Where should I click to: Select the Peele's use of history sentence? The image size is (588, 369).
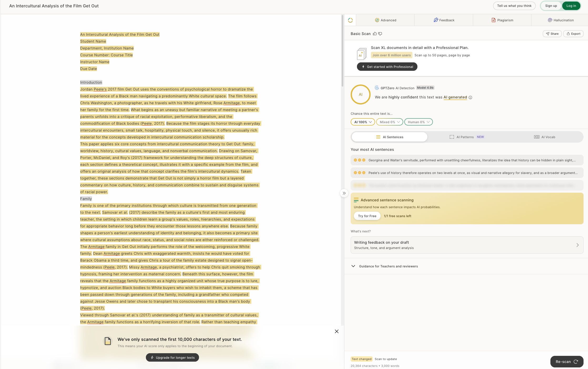[467, 173]
